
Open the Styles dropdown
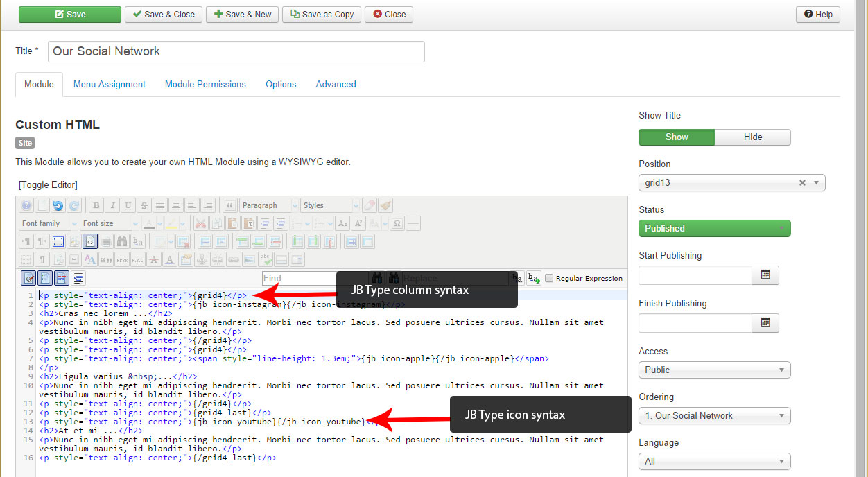pos(331,205)
